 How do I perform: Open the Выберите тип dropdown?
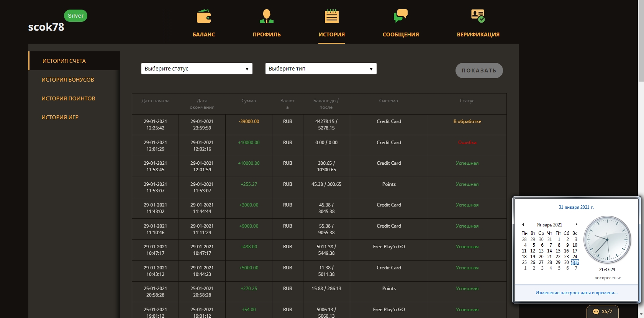tap(321, 69)
